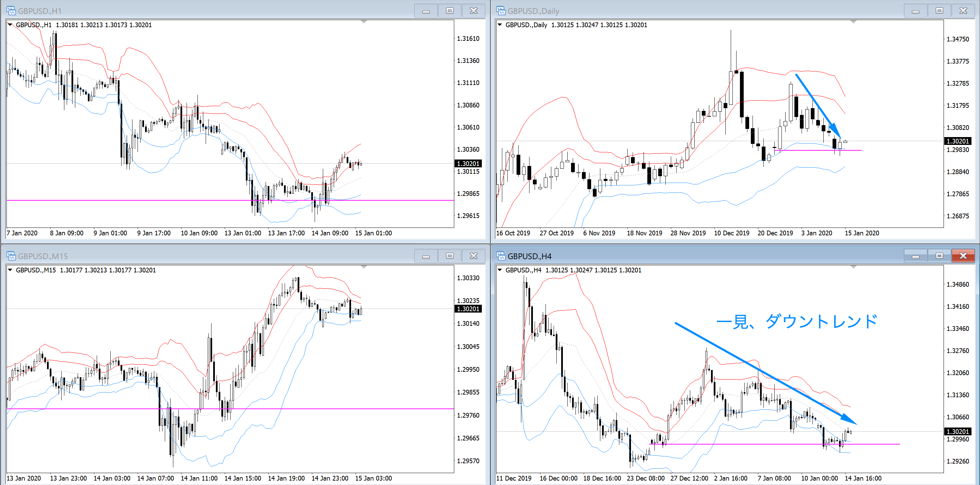
Task: Restore the GBPUSD H1 chart window
Action: pyautogui.click(x=450, y=11)
